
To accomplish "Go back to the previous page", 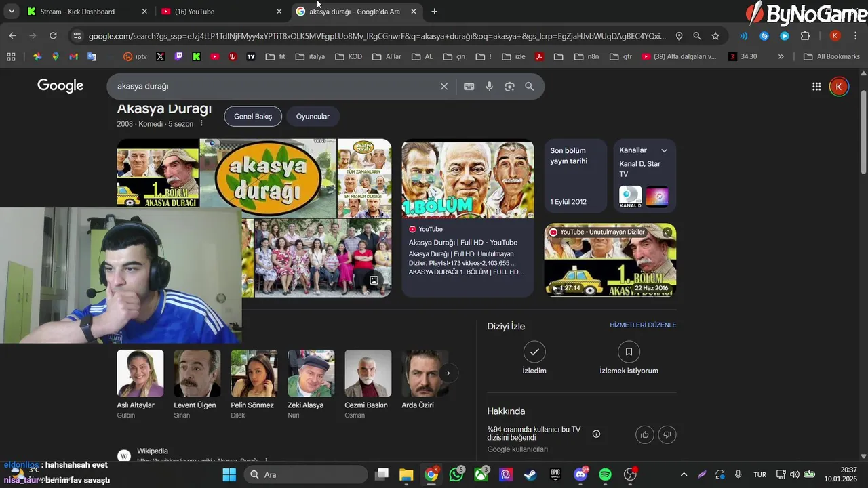I will click(12, 36).
